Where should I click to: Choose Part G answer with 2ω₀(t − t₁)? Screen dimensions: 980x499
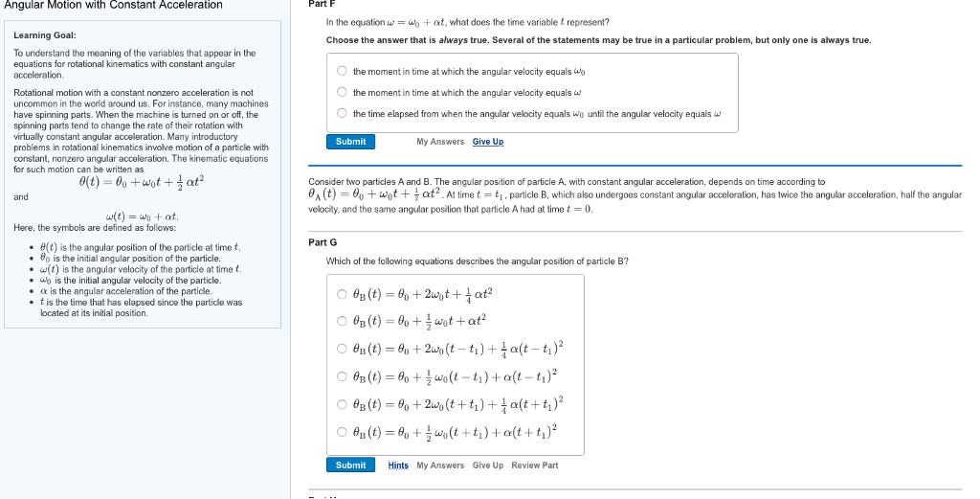(343, 347)
